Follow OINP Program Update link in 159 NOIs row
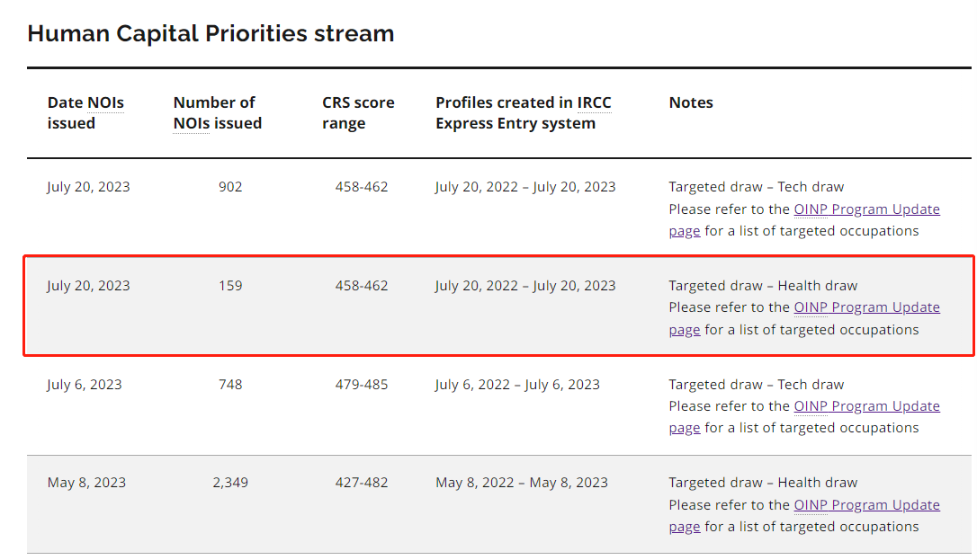 pos(866,307)
